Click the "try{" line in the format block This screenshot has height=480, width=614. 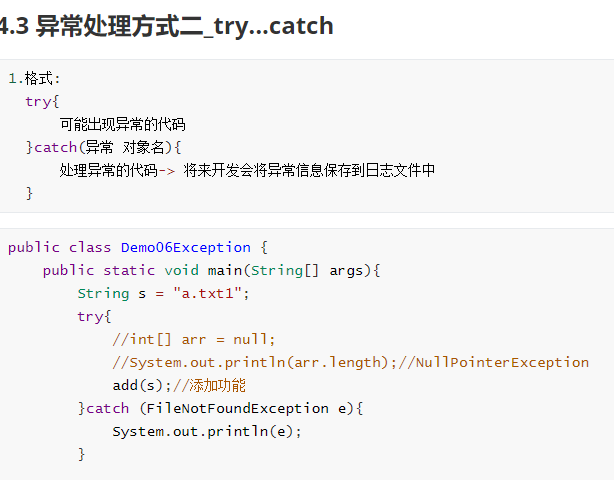42,101
